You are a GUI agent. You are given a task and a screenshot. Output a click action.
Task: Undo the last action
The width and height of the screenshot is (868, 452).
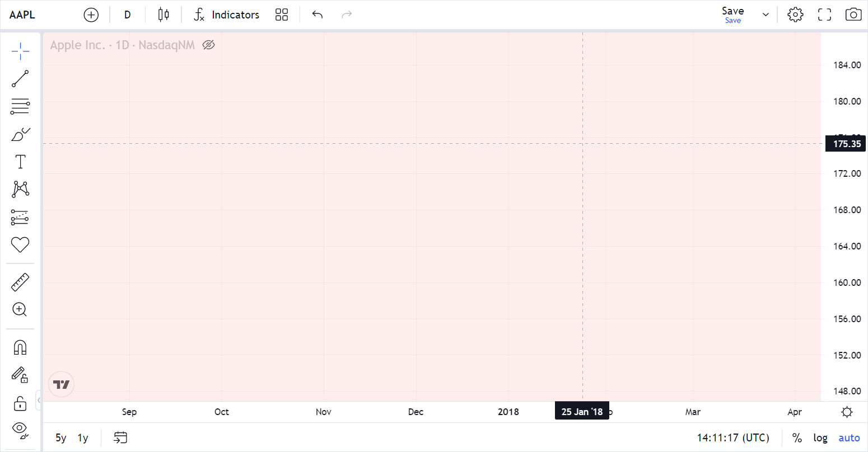318,15
